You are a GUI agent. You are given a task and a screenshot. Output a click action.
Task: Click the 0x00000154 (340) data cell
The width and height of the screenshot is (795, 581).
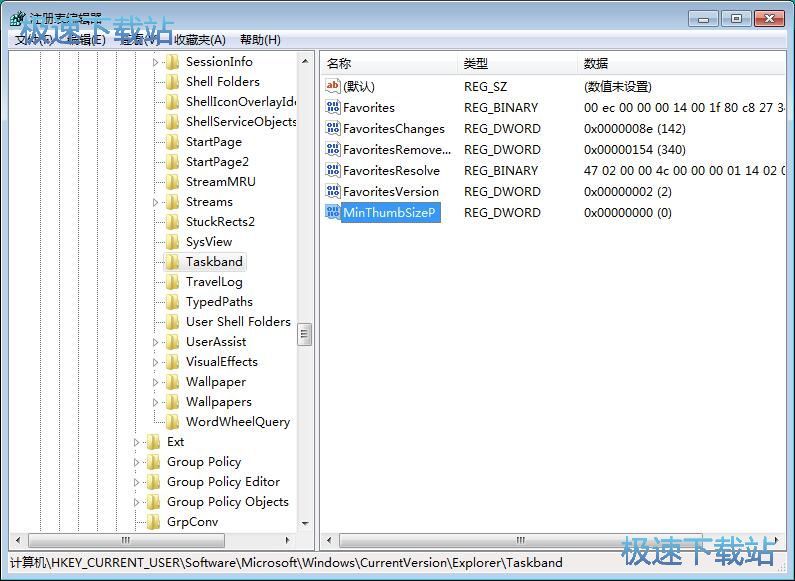pos(634,150)
